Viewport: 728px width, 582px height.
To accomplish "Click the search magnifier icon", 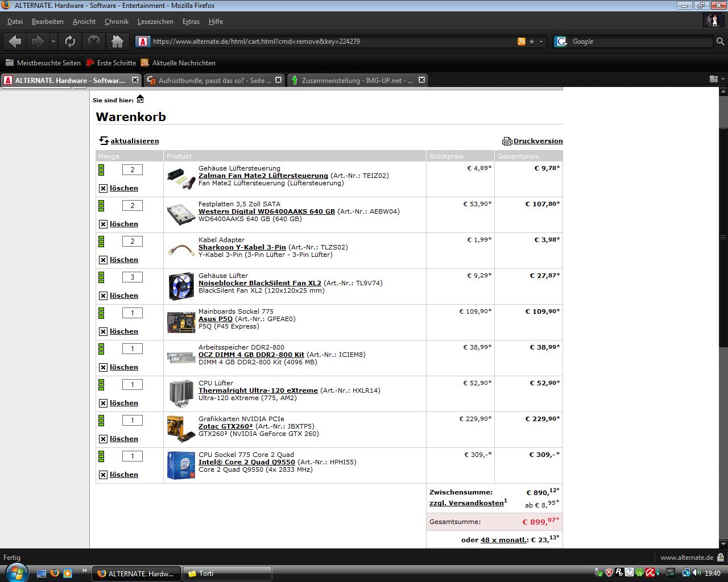I will [x=720, y=41].
